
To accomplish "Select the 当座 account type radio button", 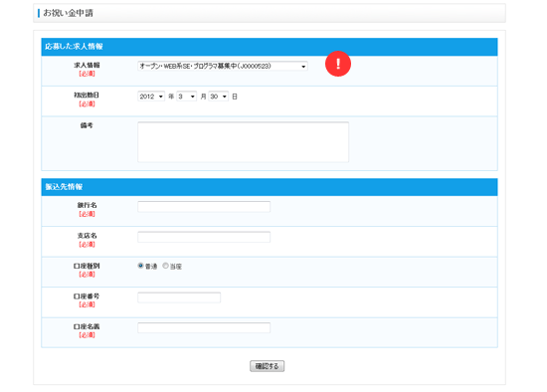I will (x=165, y=266).
